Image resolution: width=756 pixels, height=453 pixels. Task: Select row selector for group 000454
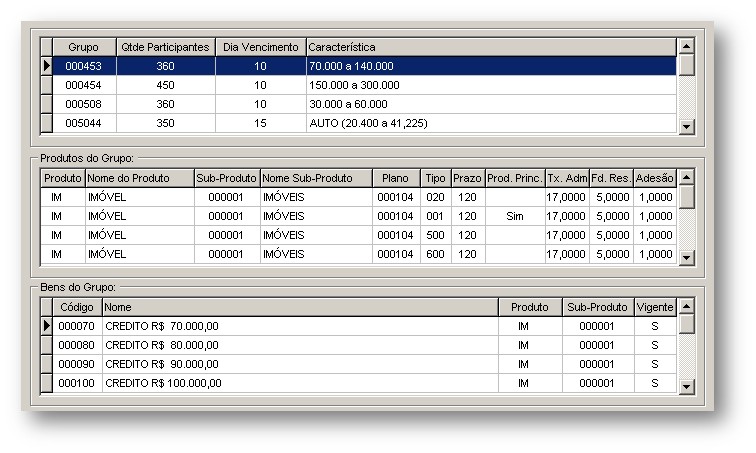coord(46,85)
